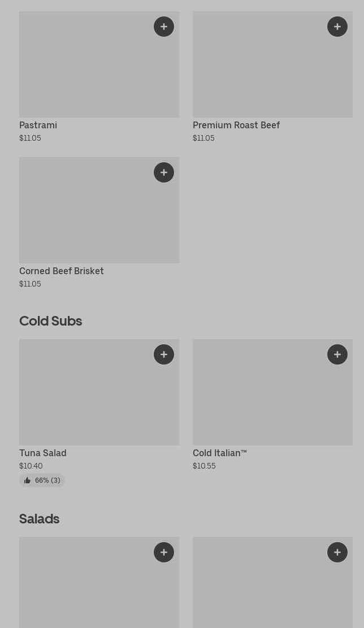Add first Salads item with plus icon
The height and width of the screenshot is (628, 364).
pyautogui.click(x=164, y=552)
